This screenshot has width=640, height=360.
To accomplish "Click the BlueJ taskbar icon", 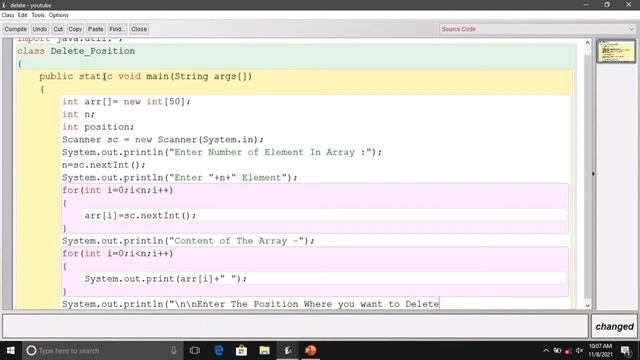I will point(287,351).
